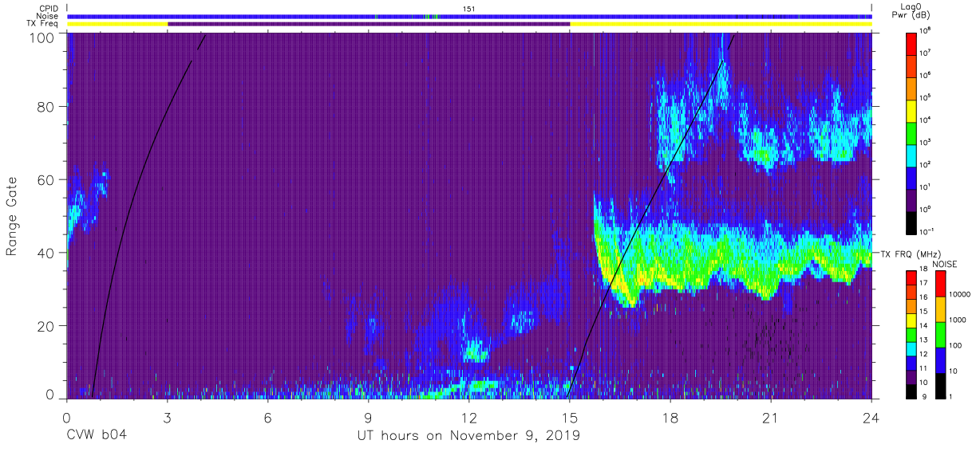This screenshot has width=980, height=452.
Task: Select the purple segment of the TX FRQ colorbar
Action: (x=912, y=376)
